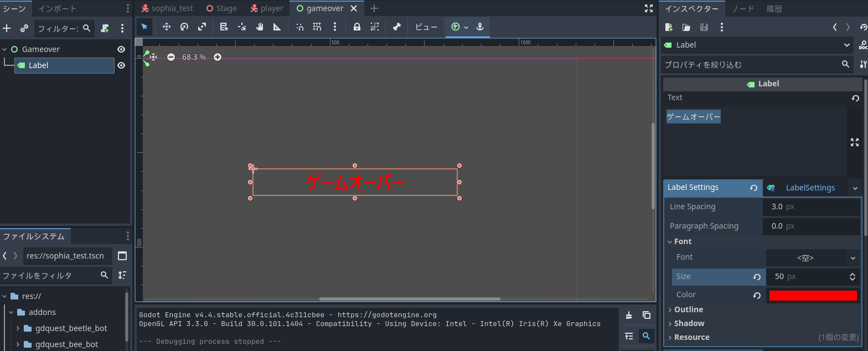Switch to the Move Mode tool

[167, 27]
